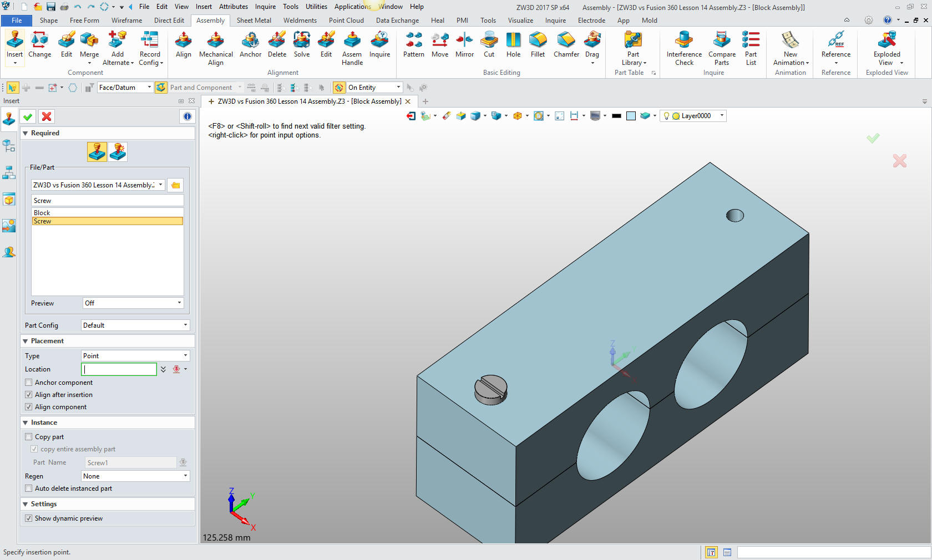Open the Assem Handle tool
The height and width of the screenshot is (560, 932).
pyautogui.click(x=352, y=48)
